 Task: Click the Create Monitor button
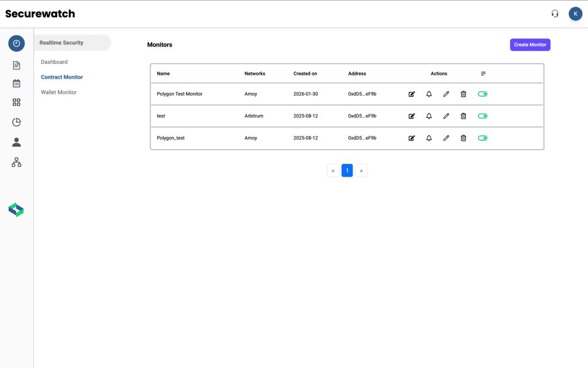[530, 45]
